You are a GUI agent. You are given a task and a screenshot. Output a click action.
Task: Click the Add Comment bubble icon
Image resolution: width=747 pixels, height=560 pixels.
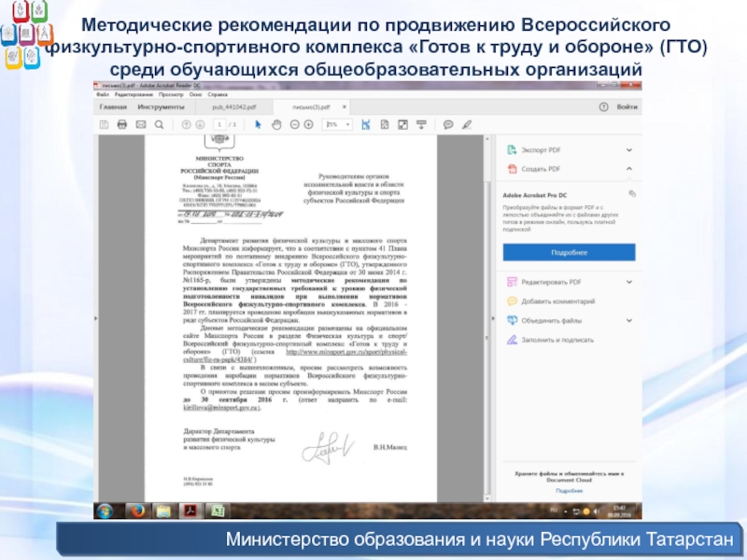pos(448,125)
